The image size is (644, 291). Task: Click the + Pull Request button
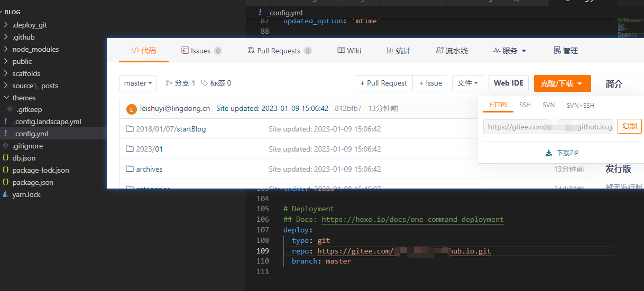(383, 83)
